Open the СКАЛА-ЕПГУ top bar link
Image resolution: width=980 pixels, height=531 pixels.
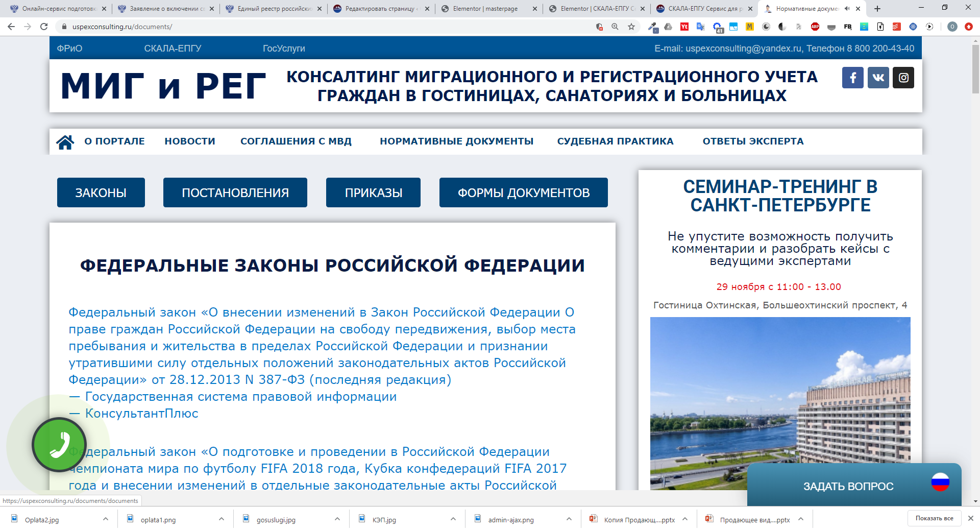(173, 49)
